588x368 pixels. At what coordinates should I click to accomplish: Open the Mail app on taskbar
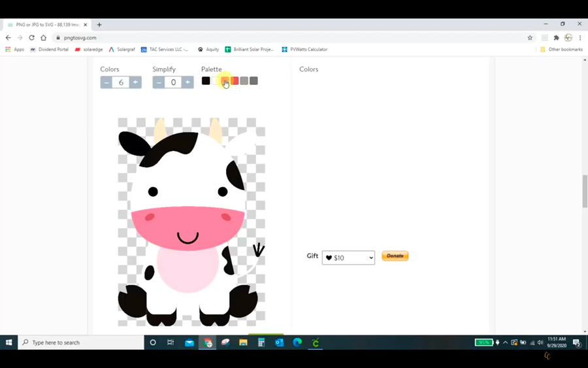click(189, 343)
